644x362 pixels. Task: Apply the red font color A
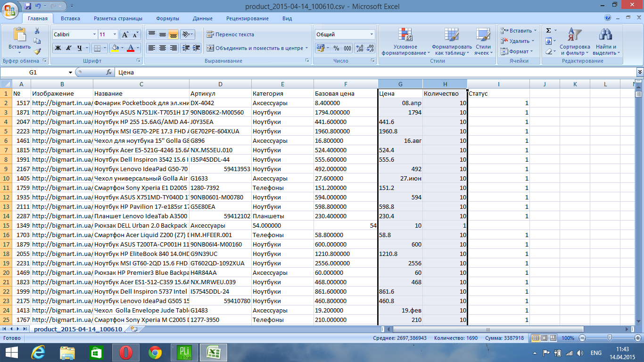pos(132,48)
